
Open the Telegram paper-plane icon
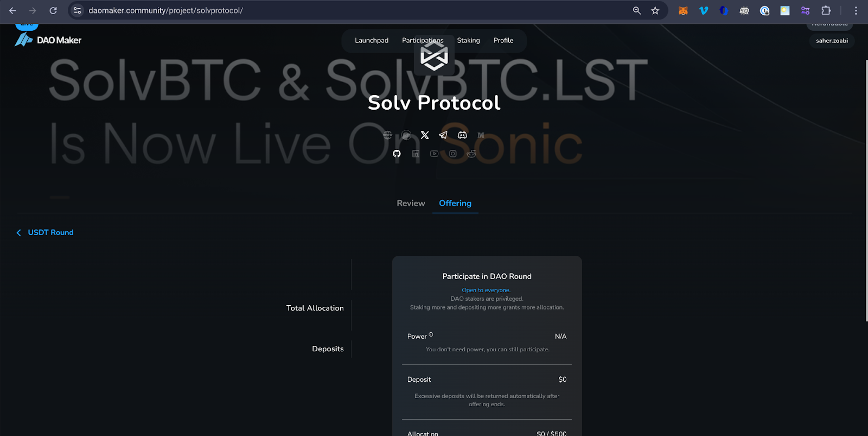click(x=443, y=135)
